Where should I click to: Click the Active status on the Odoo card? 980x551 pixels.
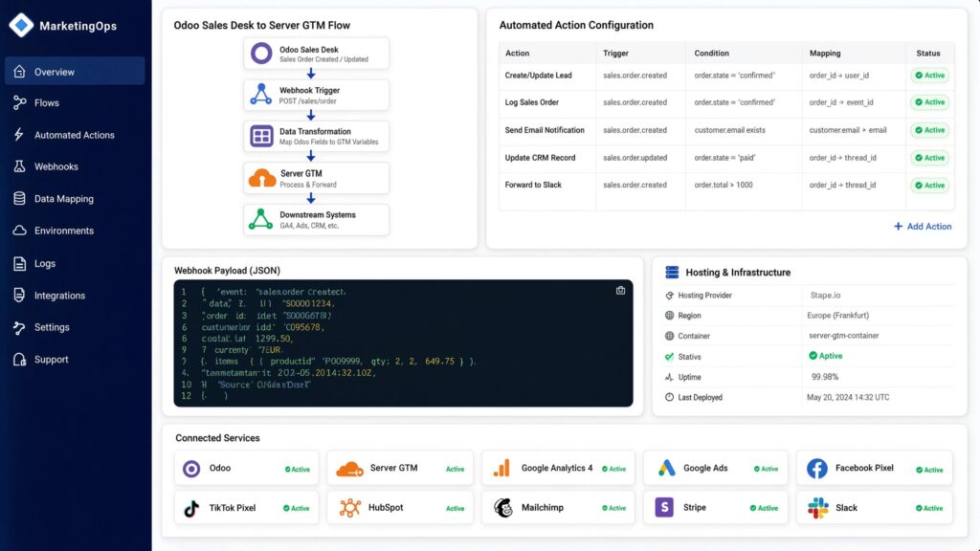pos(298,469)
